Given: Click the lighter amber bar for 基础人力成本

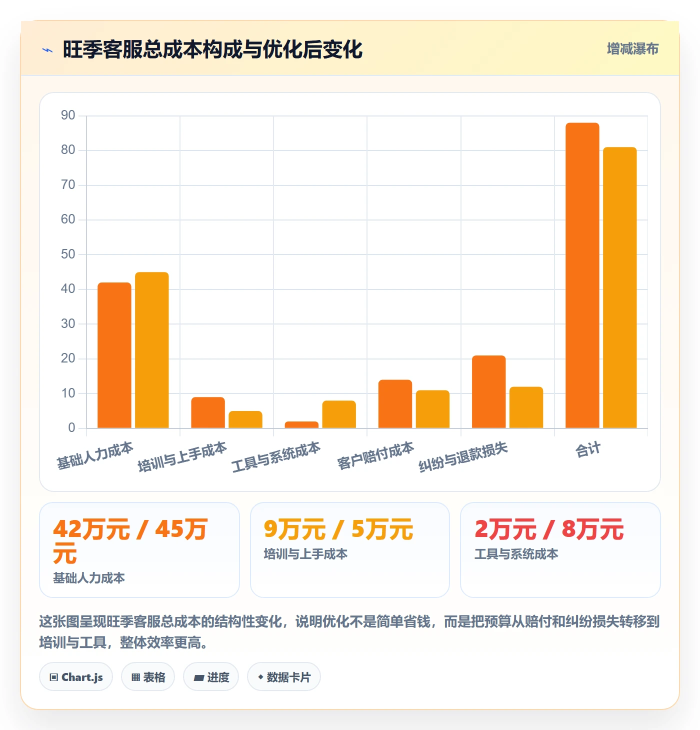Looking at the screenshot, I should (152, 350).
